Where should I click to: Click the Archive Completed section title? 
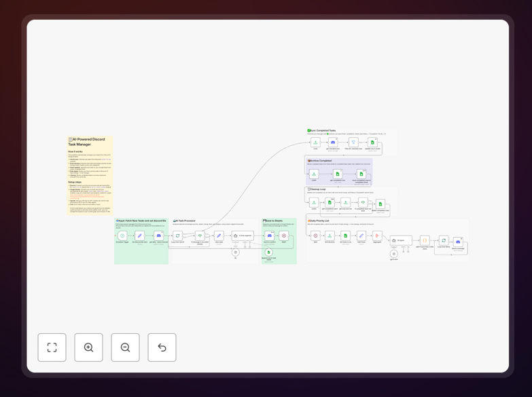[319, 161]
